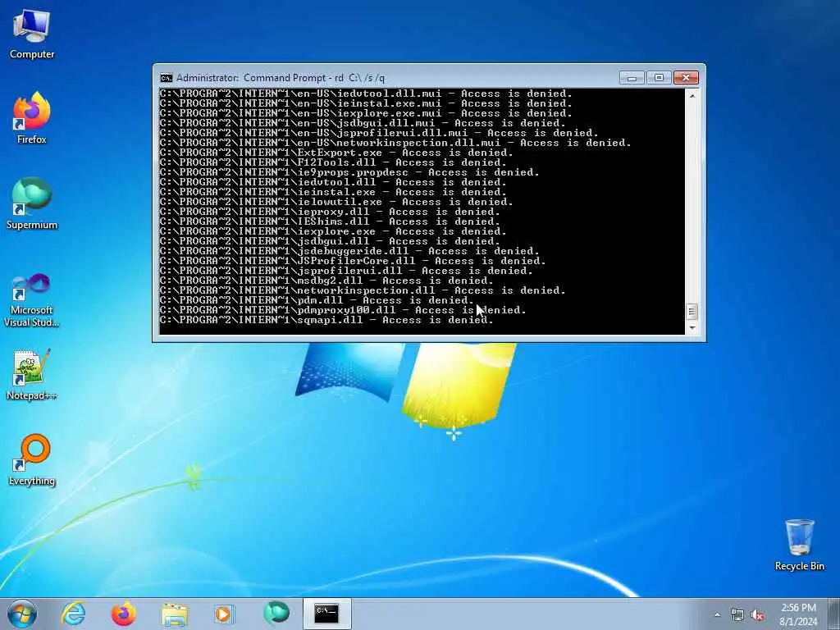Image resolution: width=840 pixels, height=630 pixels.
Task: Click the line containing ieproxy.dll
Action: click(x=330, y=212)
